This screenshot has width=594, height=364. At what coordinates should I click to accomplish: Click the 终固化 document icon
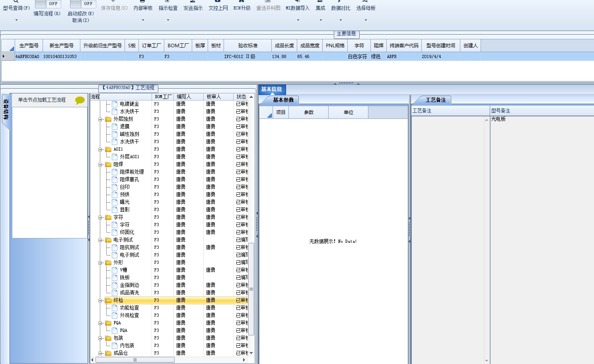point(115,232)
